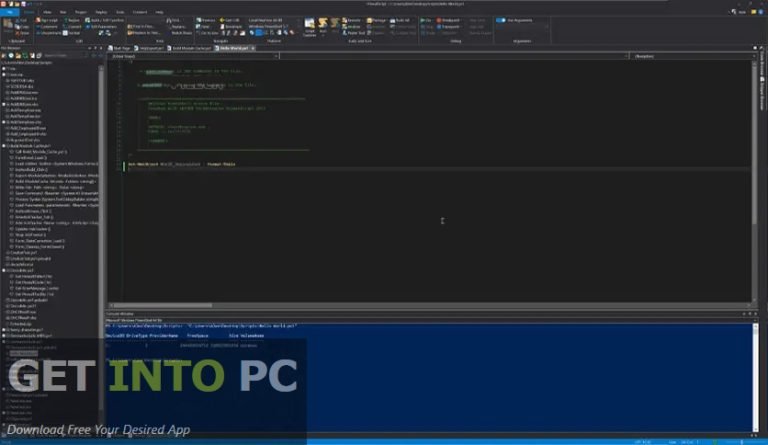Click the blue Tracepoint icon
The image size is (768, 445).
(x=439, y=26)
